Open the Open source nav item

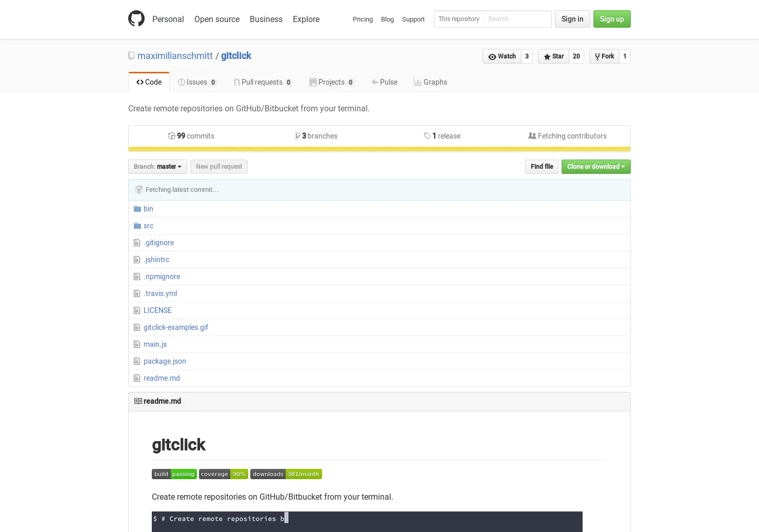[x=217, y=19]
